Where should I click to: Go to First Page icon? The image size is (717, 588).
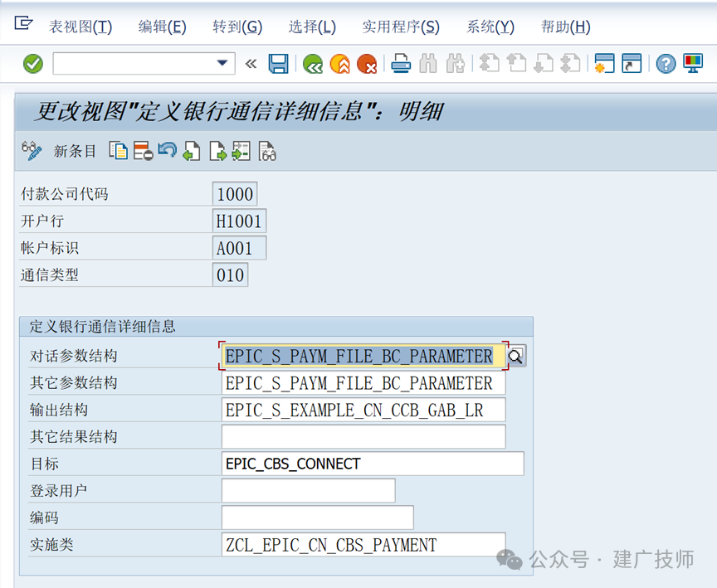coord(490,64)
